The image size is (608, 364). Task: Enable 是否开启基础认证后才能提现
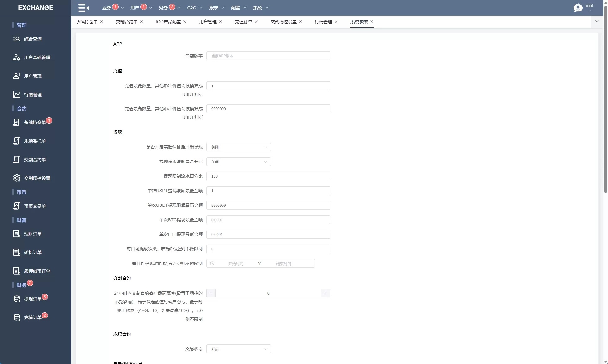[239, 147]
